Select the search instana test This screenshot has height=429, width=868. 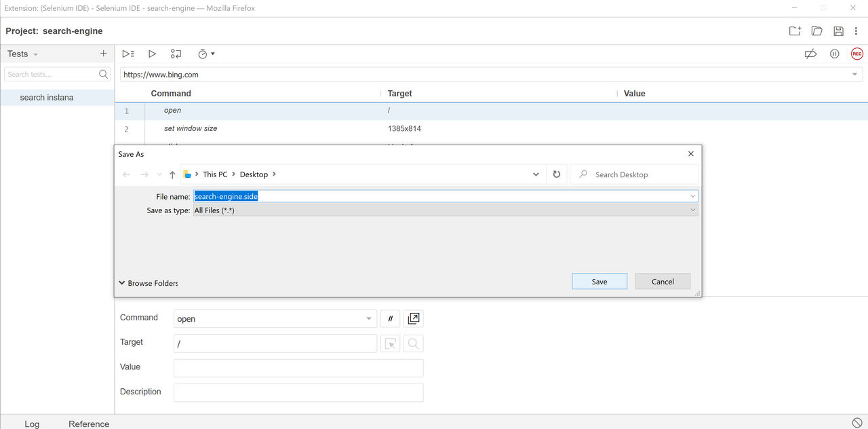pos(57,98)
